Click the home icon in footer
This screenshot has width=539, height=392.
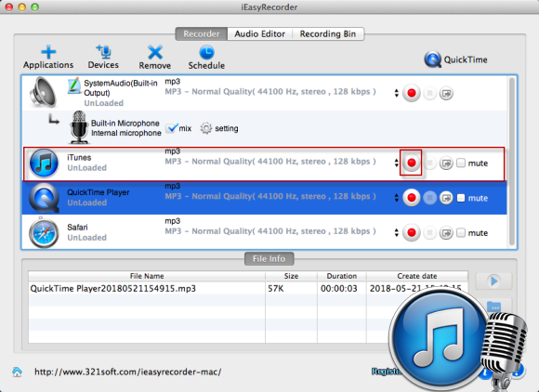pos(17,372)
